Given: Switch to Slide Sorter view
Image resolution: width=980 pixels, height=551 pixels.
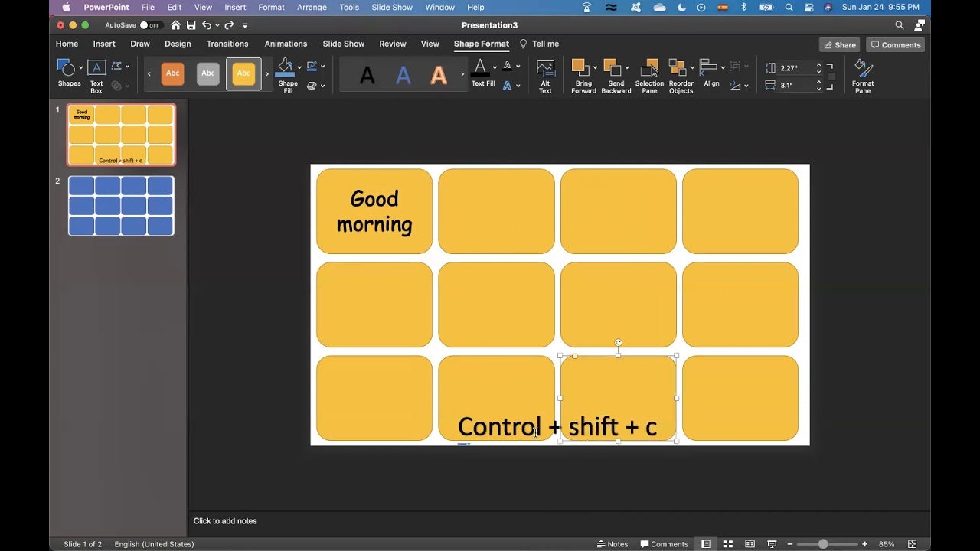Looking at the screenshot, I should 728,544.
